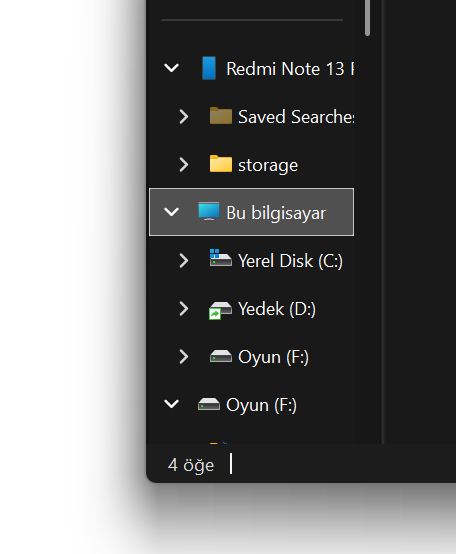Screen dimensions: 456x554
Task: Click the Yedek (D:) shortcut drive icon
Action: coord(220,310)
